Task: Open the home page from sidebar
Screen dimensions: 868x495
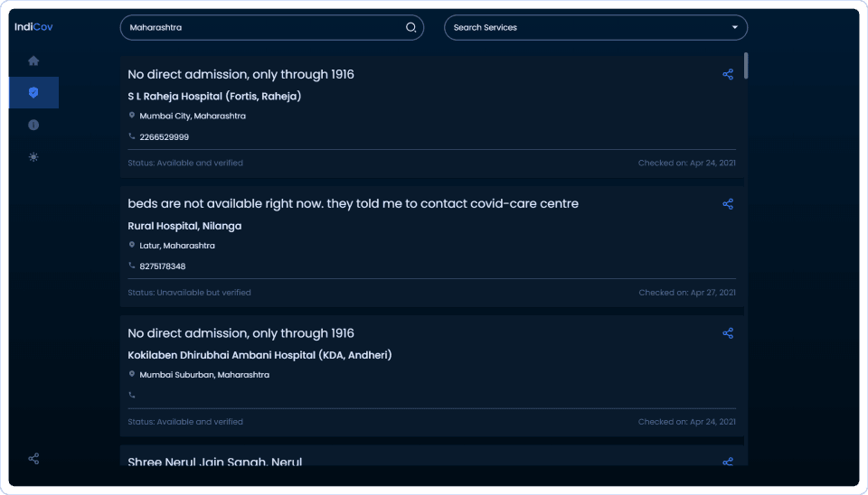Action: click(x=33, y=61)
